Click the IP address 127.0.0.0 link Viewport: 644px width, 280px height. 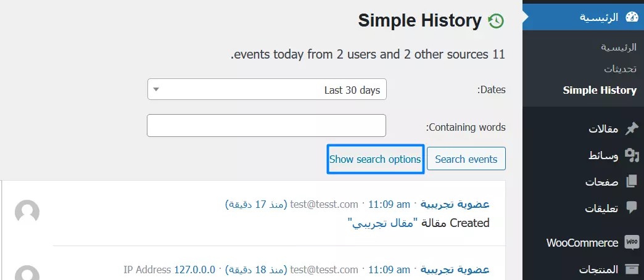(195, 270)
